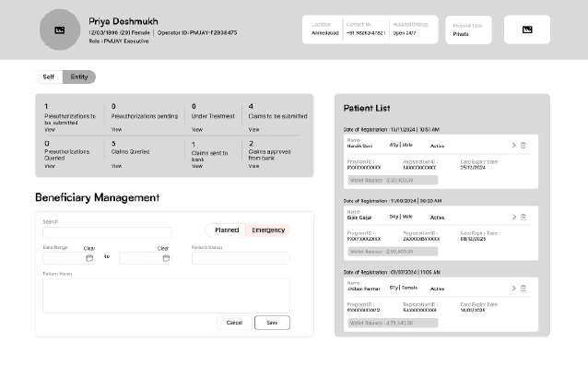
Task: View Claims Queried
Action: tap(116, 166)
